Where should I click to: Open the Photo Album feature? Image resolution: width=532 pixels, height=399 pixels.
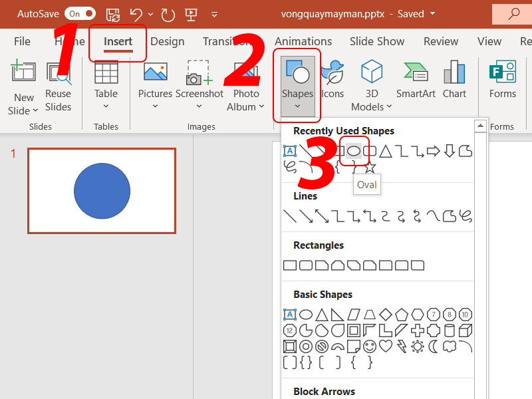coord(245,86)
